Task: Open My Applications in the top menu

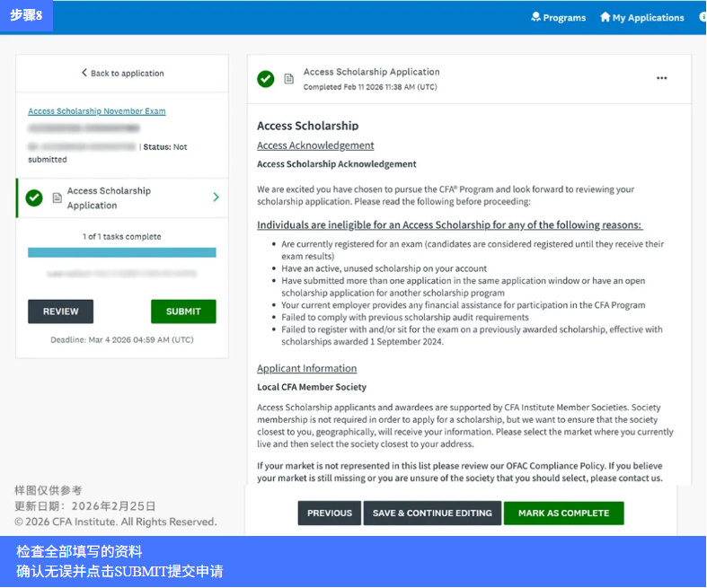Action: point(642,17)
